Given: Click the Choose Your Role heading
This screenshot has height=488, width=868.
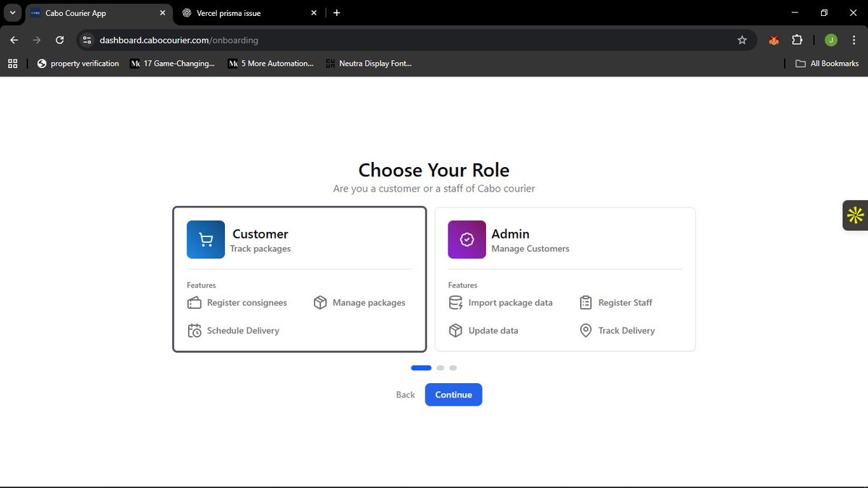Looking at the screenshot, I should (434, 170).
